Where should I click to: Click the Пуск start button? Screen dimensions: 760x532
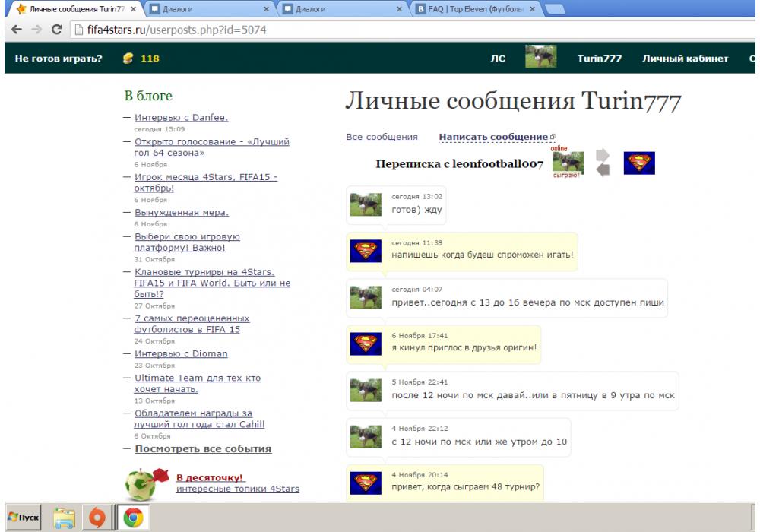24,518
